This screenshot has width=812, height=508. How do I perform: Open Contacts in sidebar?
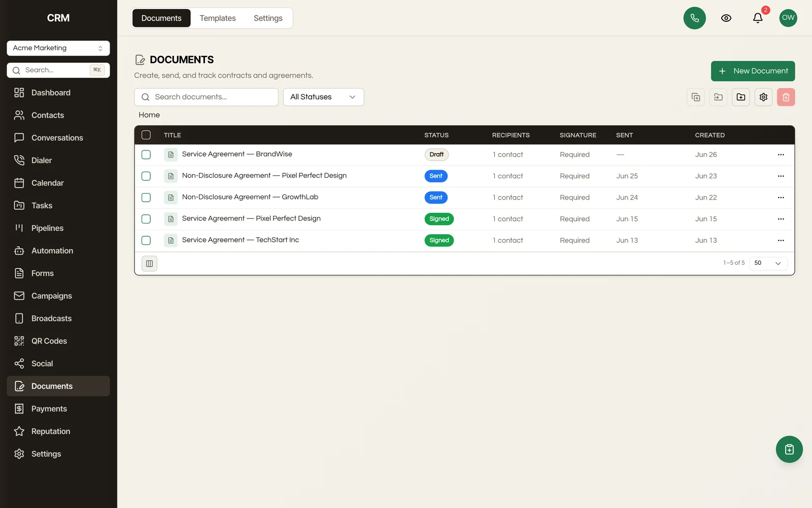point(58,115)
